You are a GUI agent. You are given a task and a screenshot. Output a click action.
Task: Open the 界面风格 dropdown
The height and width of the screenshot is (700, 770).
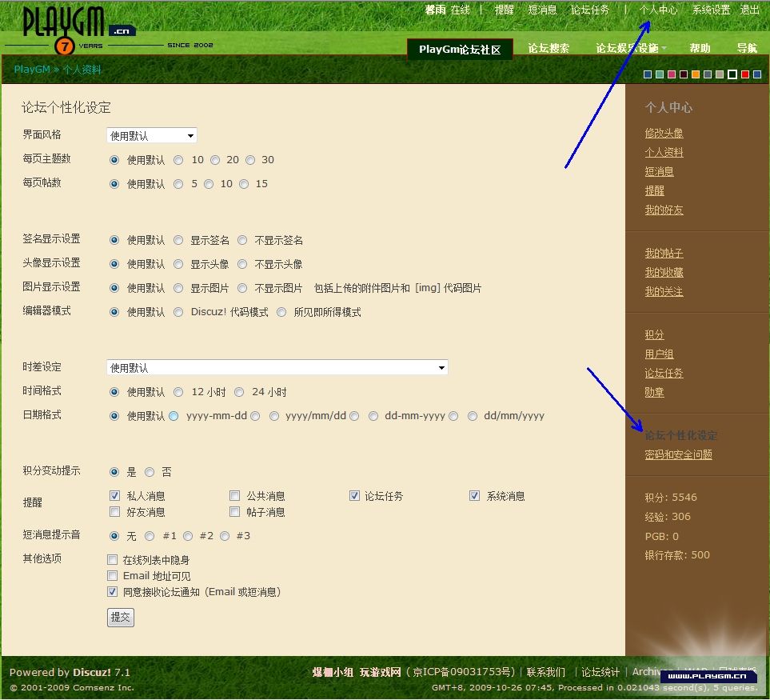click(152, 136)
